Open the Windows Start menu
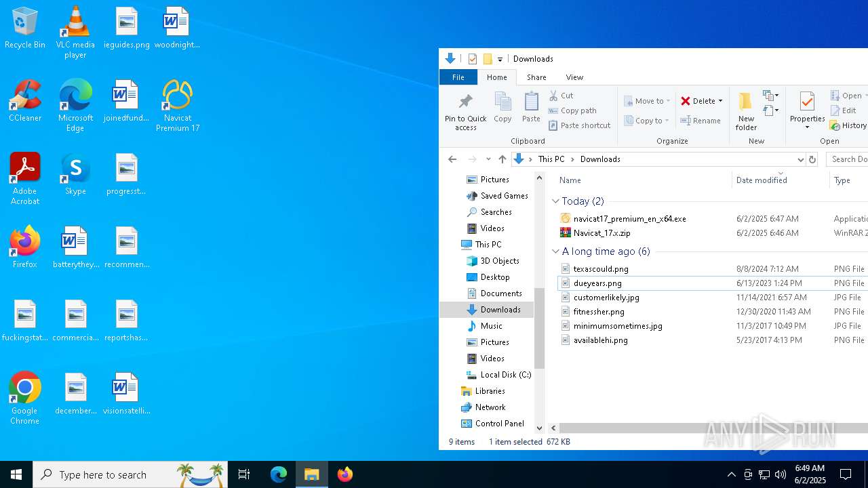868x488 pixels. tap(16, 474)
